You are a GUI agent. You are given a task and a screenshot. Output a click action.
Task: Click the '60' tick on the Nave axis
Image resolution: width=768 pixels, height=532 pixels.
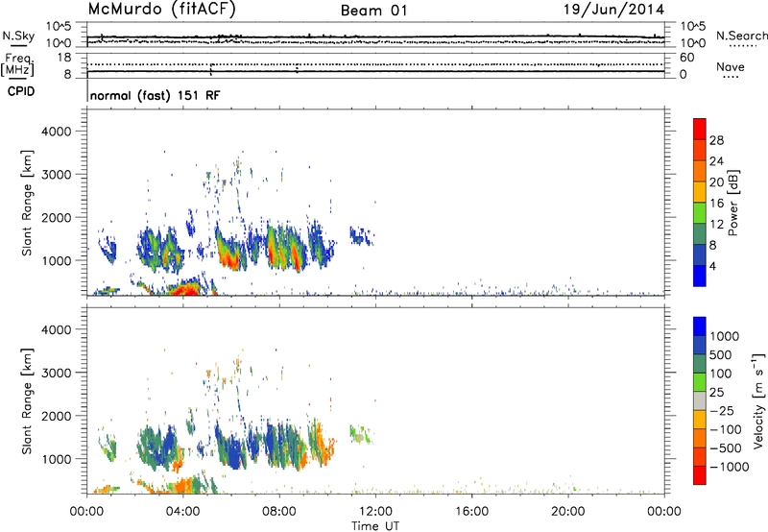(x=686, y=58)
